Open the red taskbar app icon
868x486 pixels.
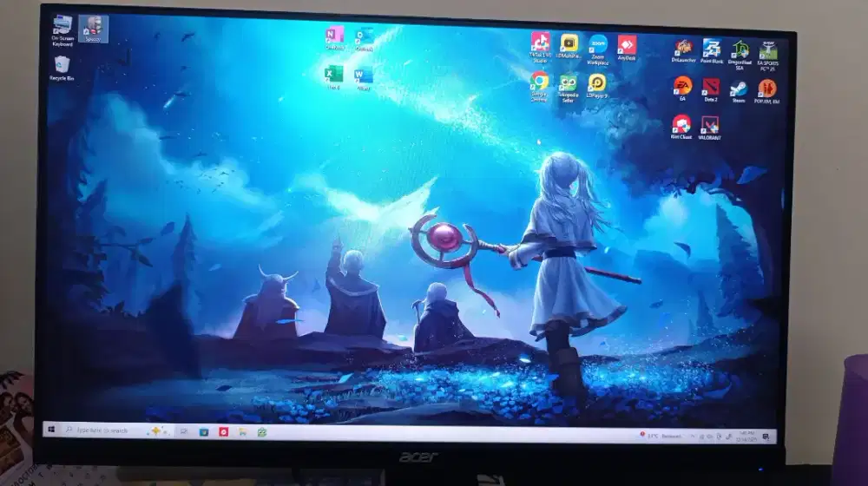pyautogui.click(x=223, y=431)
